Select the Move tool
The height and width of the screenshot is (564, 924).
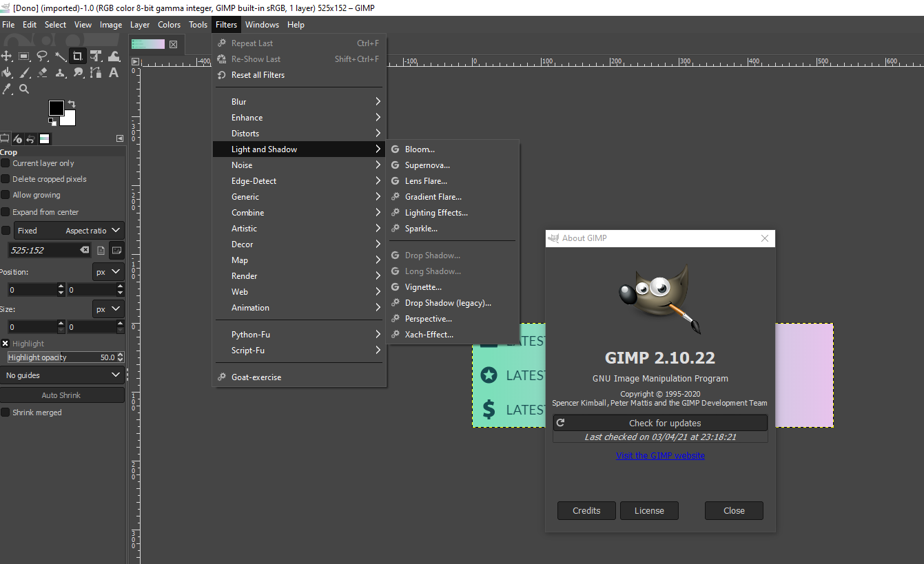pos(7,56)
